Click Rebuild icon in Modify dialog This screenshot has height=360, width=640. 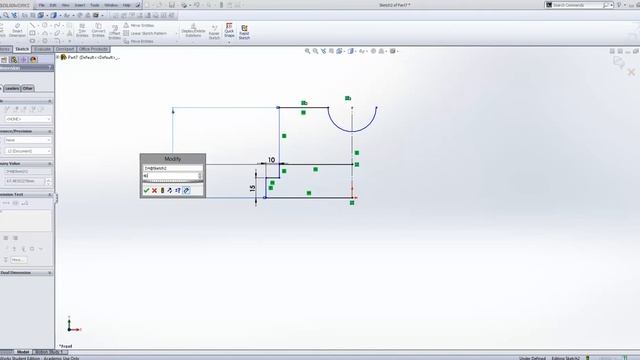pos(162,191)
